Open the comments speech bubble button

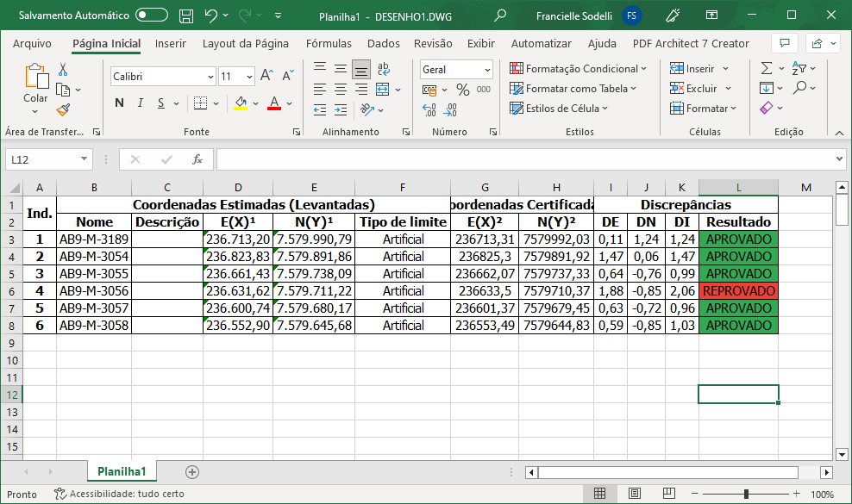tap(785, 43)
